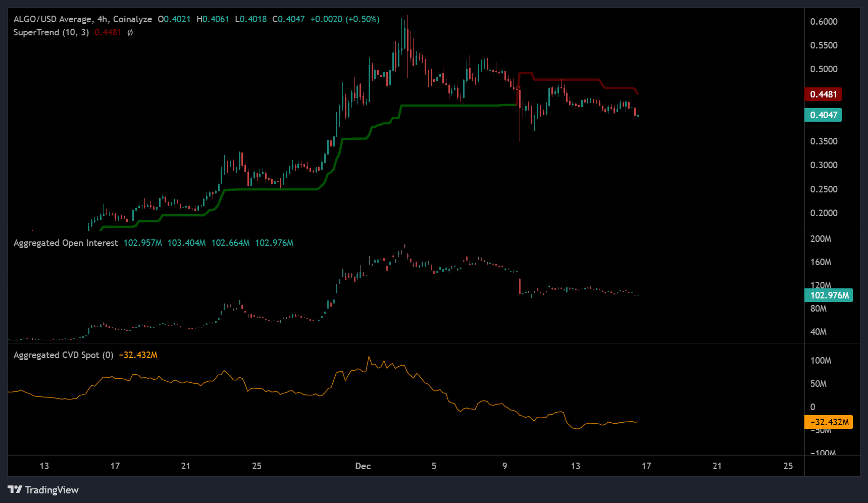868x503 pixels.
Task: Click the CVD legend value -32.432M
Action: 138,355
